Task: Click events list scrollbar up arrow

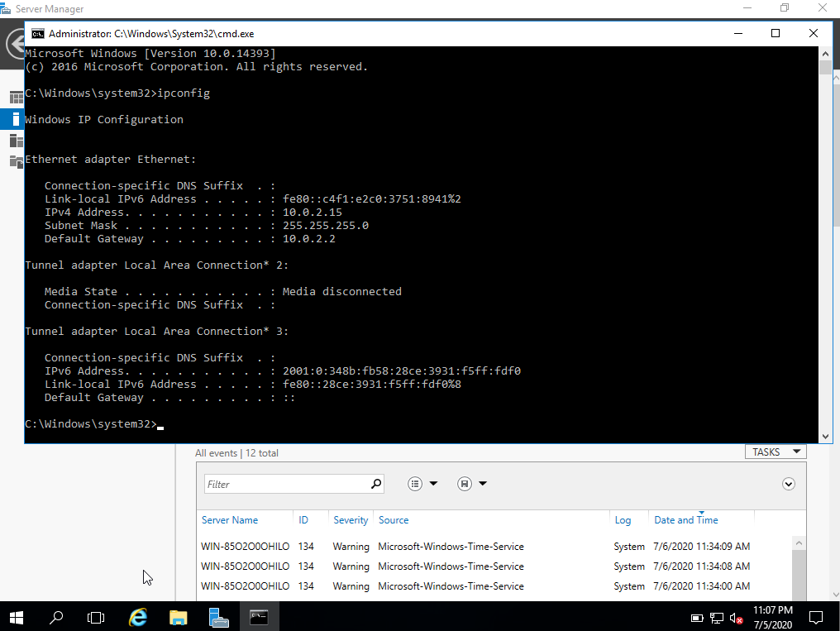Action: click(x=799, y=543)
